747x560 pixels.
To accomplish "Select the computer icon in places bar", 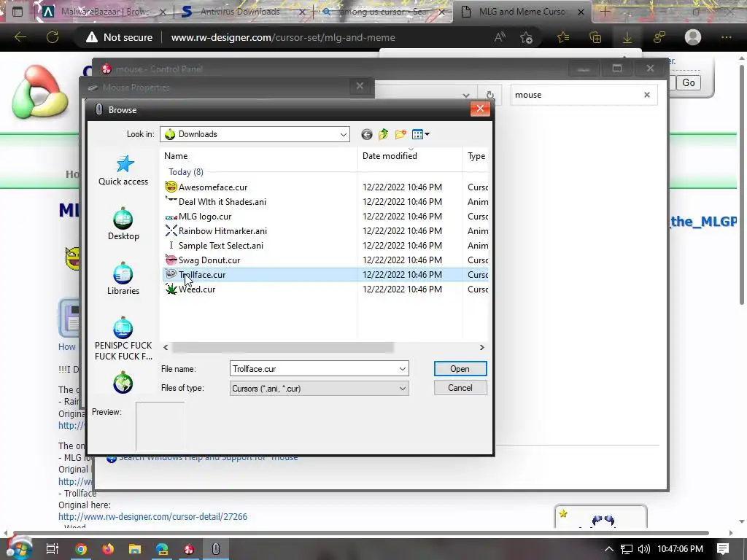I will click(123, 338).
